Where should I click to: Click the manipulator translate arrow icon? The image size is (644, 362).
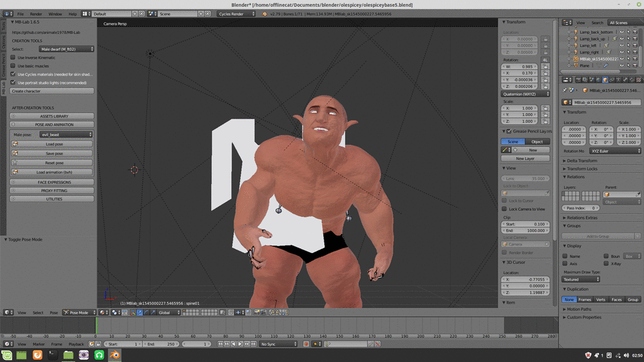(x=139, y=312)
